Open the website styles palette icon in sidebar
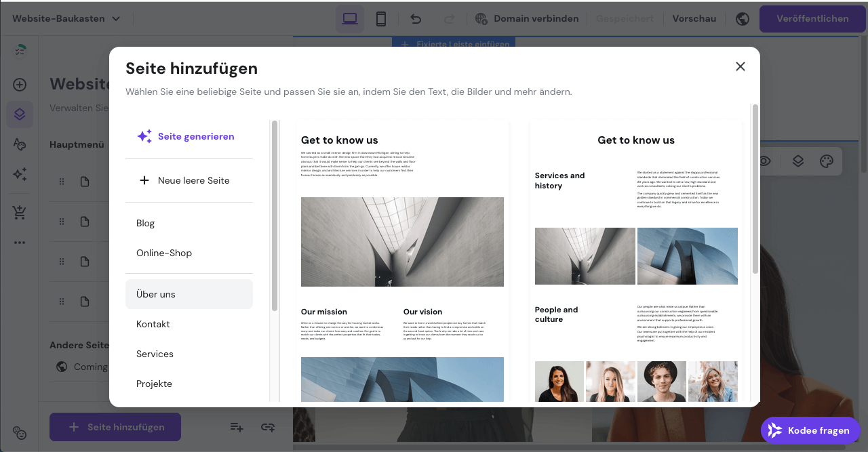Screen dimensions: 868x452 point(20,144)
